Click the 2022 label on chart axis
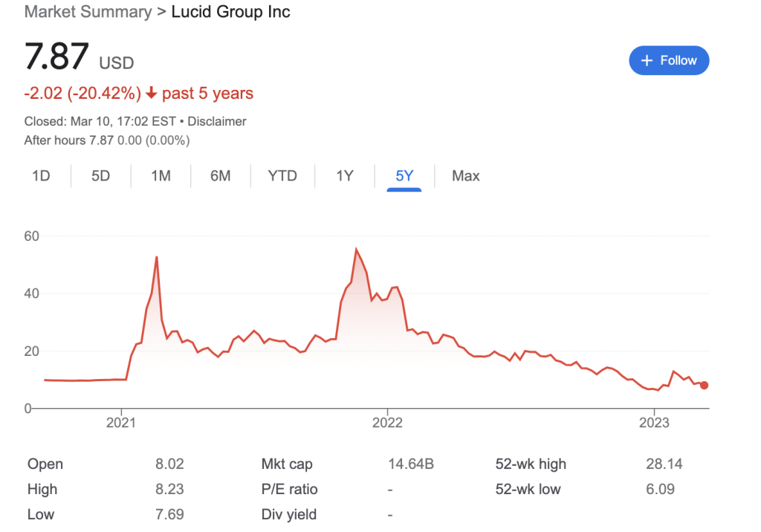This screenshot has height=532, width=761. (387, 423)
